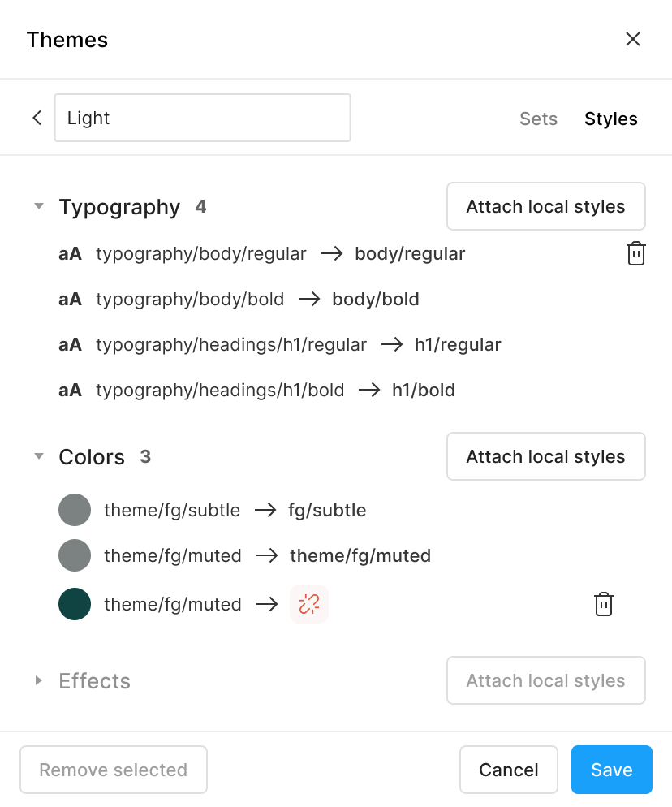
Task: Save the theme changes
Action: pos(612,770)
